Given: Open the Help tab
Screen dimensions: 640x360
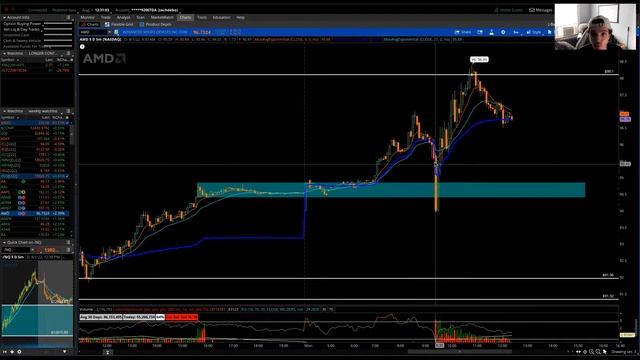Looking at the screenshot, I should [240, 18].
